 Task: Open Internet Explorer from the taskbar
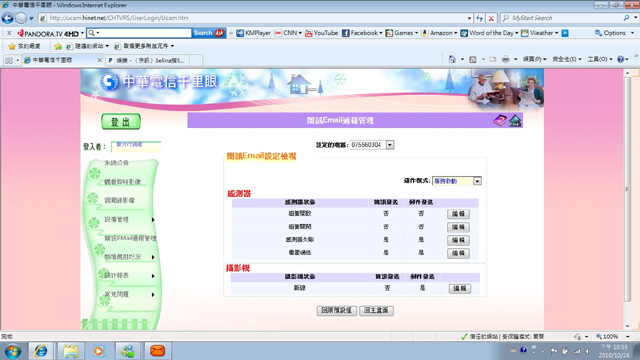pos(40,351)
